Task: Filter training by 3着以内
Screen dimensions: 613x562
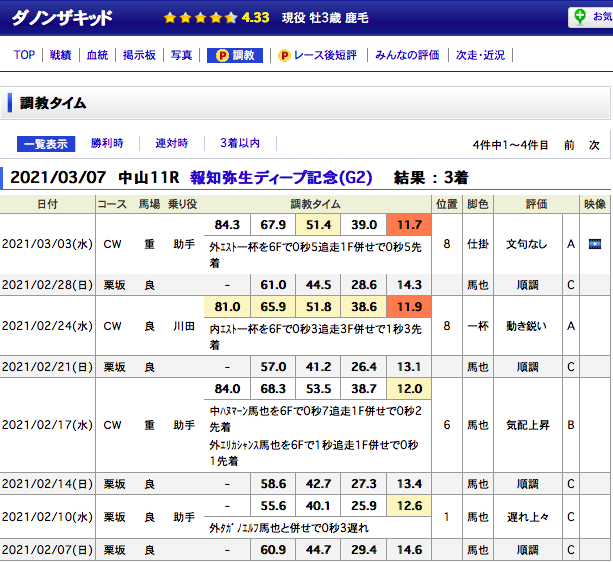Action: point(240,143)
